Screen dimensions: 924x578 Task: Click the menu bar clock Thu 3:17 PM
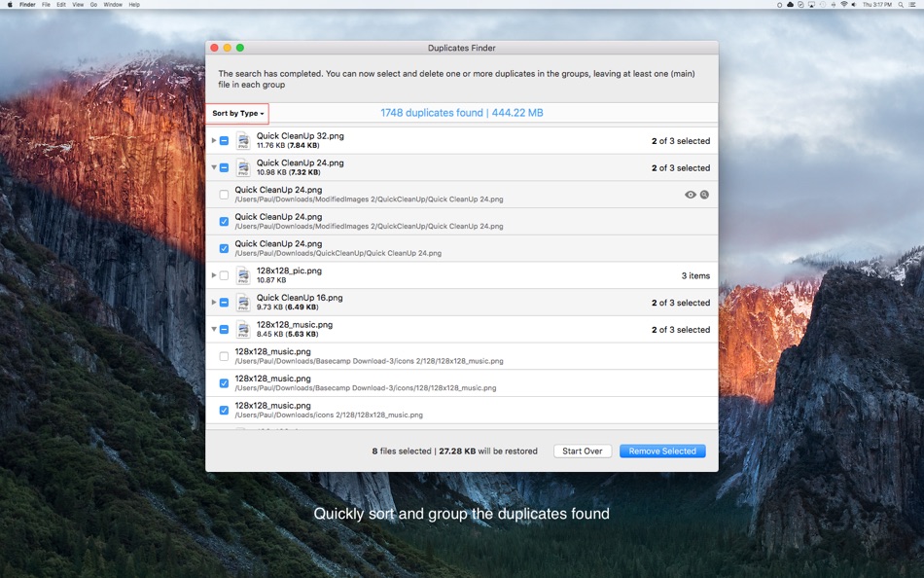tap(877, 4)
